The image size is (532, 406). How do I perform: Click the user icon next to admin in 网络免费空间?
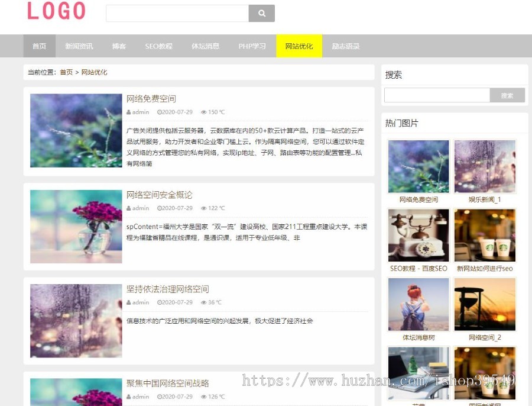(x=129, y=112)
